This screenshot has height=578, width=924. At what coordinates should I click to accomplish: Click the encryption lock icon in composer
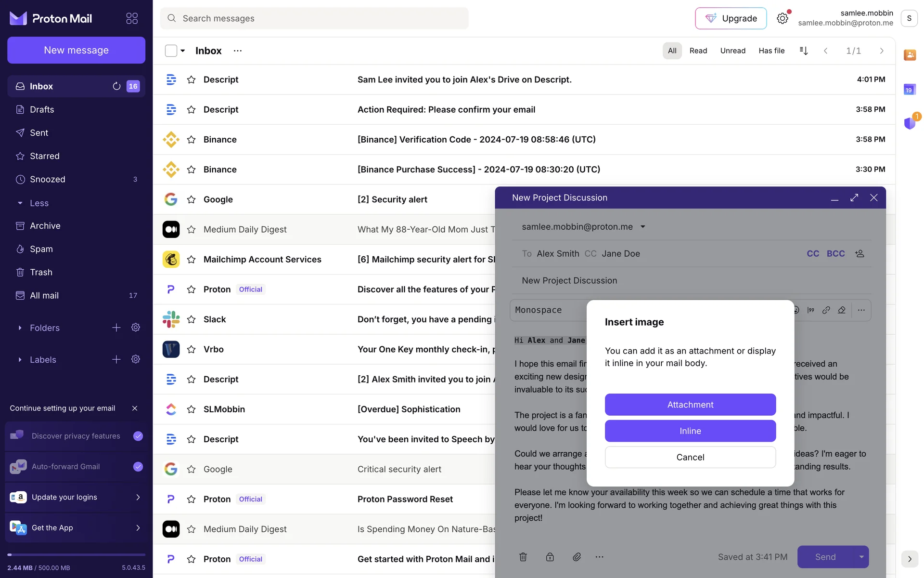(550, 557)
